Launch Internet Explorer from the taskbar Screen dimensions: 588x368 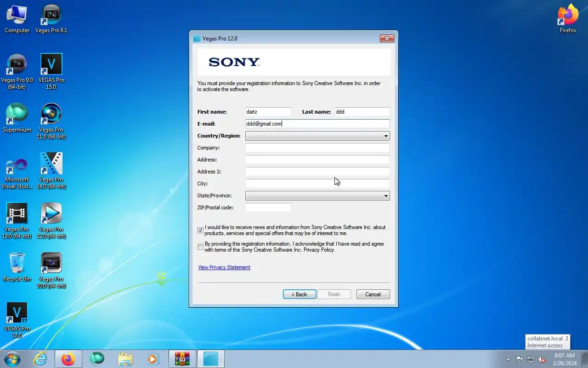click(x=40, y=359)
